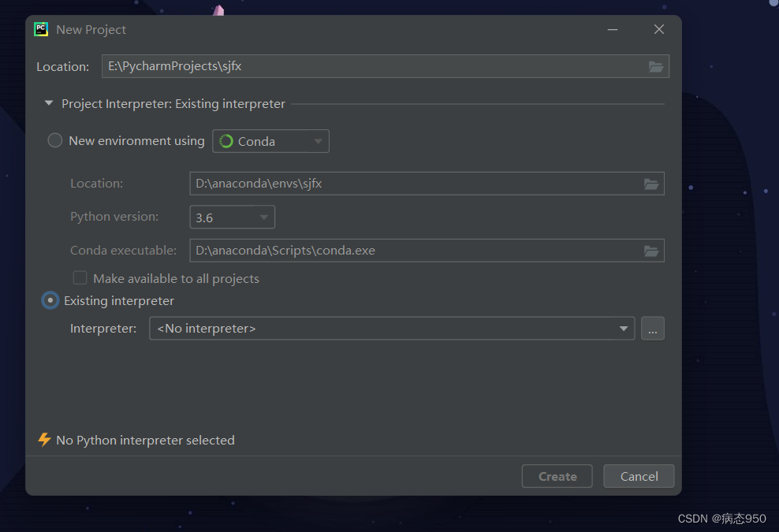Minimize the New Project dialog

click(613, 30)
